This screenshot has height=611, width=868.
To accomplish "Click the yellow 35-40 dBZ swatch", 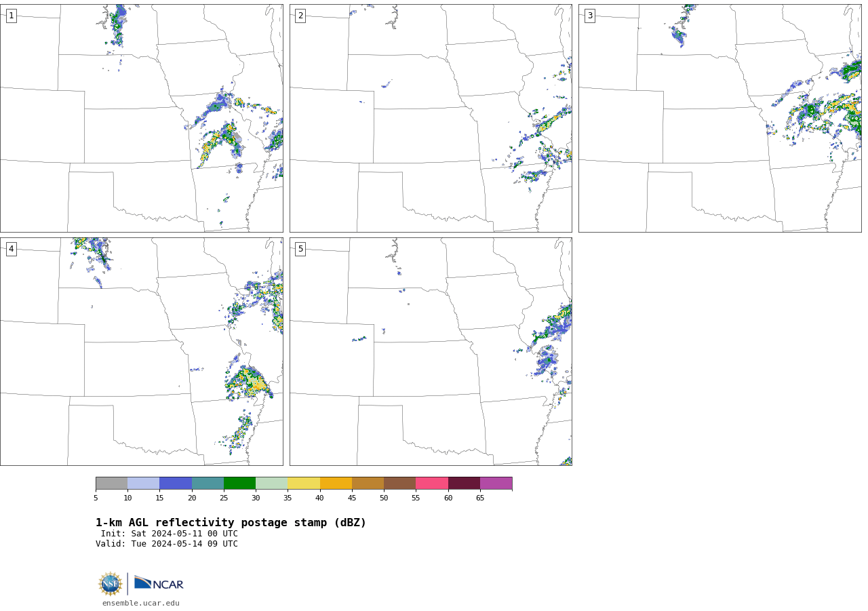I will (x=304, y=484).
